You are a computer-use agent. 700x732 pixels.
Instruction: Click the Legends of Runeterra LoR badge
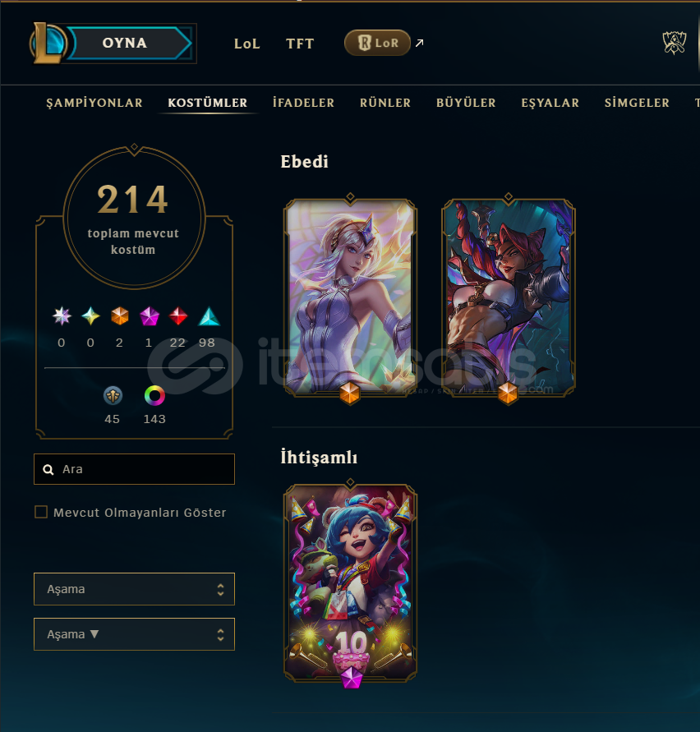pyautogui.click(x=377, y=43)
